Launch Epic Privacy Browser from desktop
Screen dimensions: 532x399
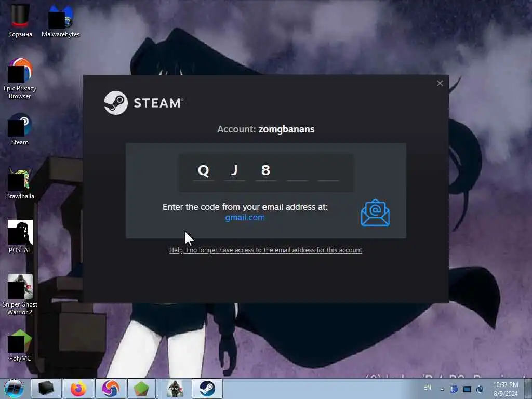[20, 77]
